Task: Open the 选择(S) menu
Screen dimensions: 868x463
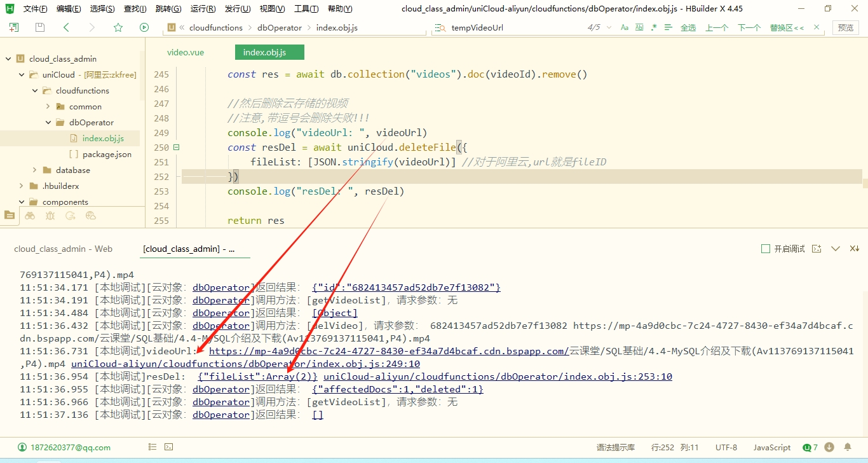Action: point(102,9)
